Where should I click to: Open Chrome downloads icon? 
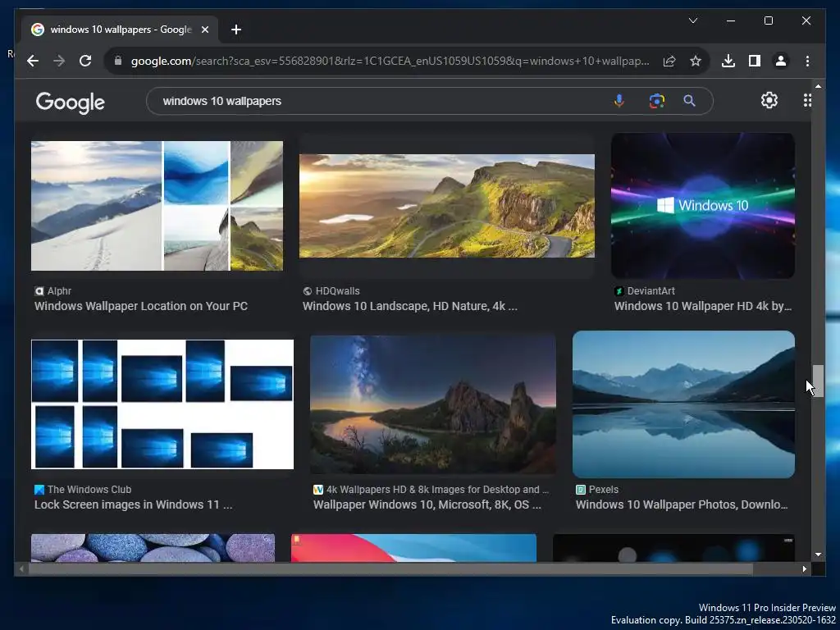click(728, 61)
